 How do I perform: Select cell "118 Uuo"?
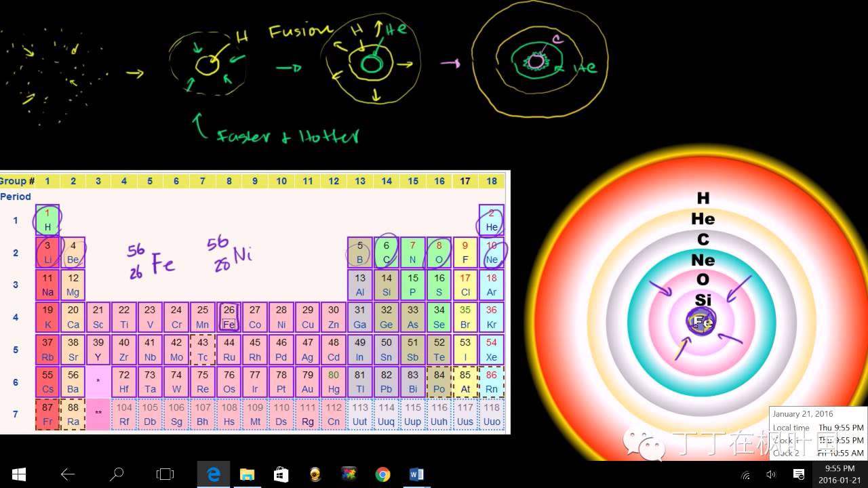point(492,415)
